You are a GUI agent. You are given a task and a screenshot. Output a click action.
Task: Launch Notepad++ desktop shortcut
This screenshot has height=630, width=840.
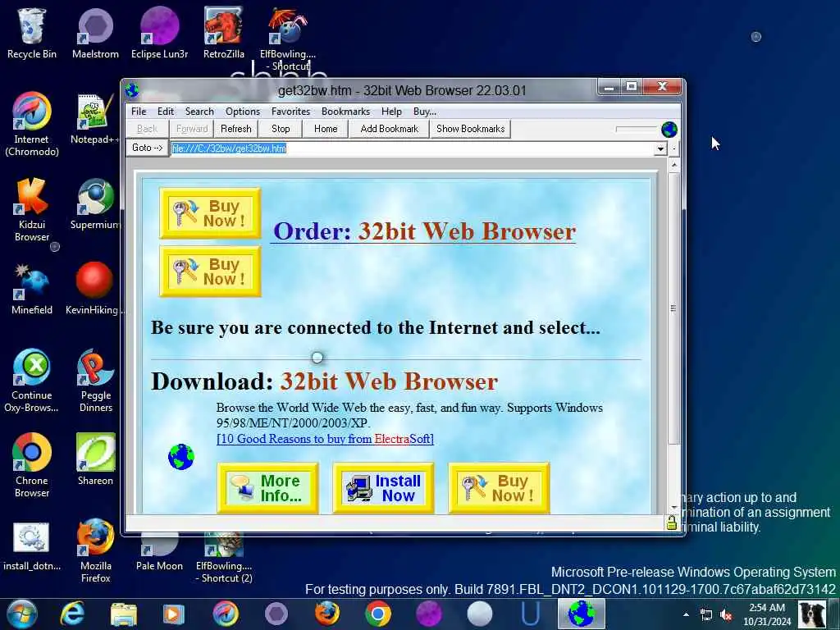(x=95, y=119)
